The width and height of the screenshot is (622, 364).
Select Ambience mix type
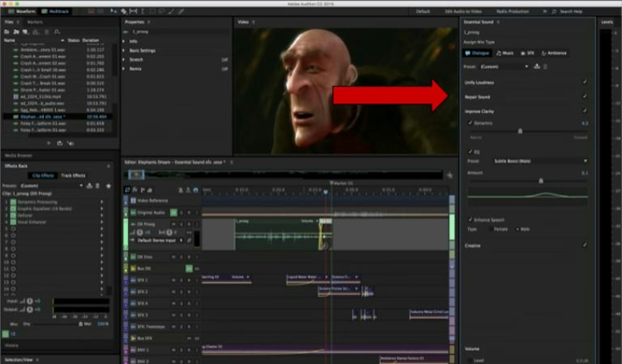[x=554, y=53]
